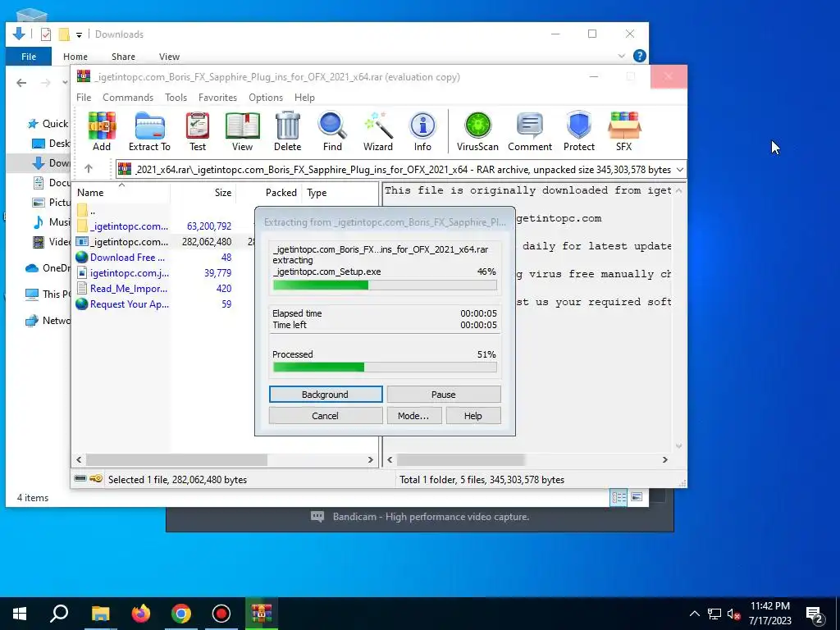Open the Options menu
The height and width of the screenshot is (630, 840).
tap(266, 98)
